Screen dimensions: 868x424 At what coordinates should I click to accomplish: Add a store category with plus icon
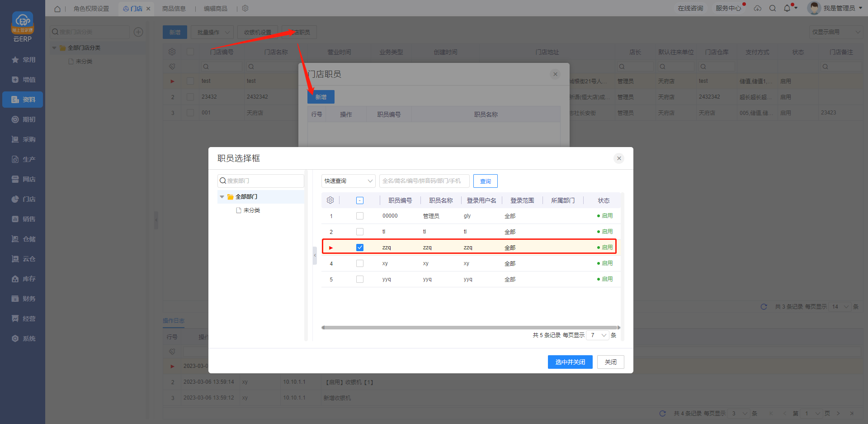138,32
